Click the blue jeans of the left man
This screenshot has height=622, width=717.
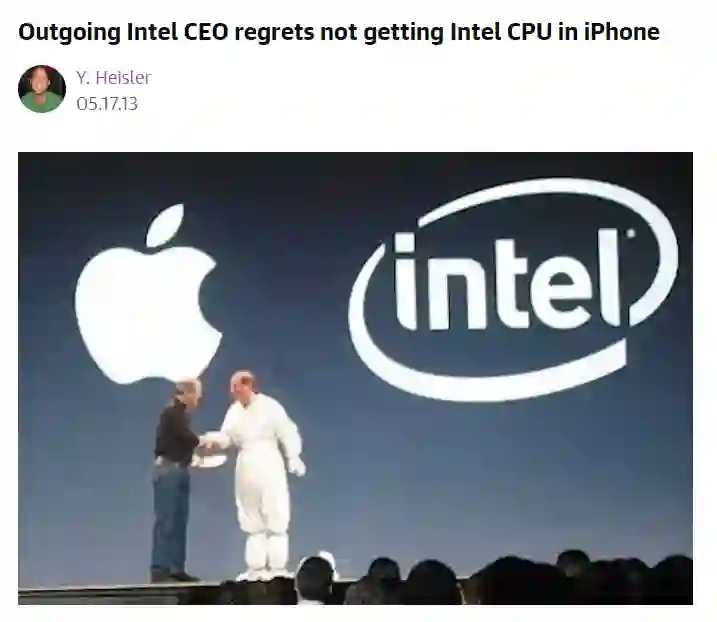click(x=170, y=519)
